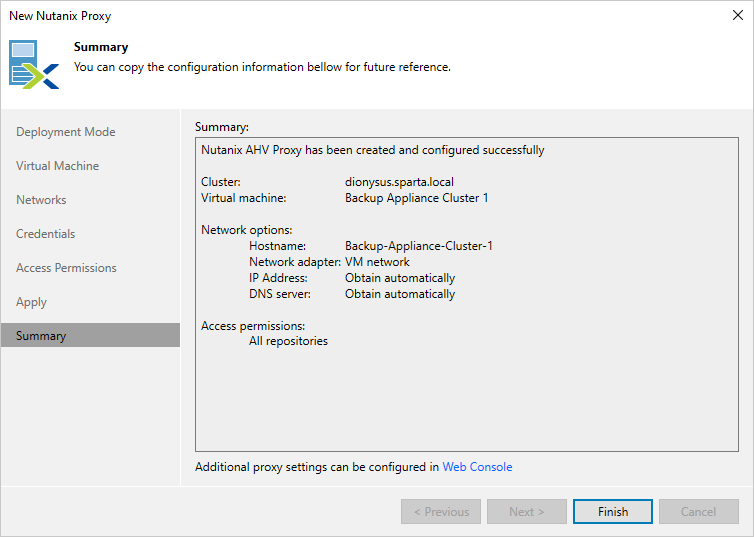Click the VM network adapter value
The height and width of the screenshot is (537, 754).
click(377, 262)
